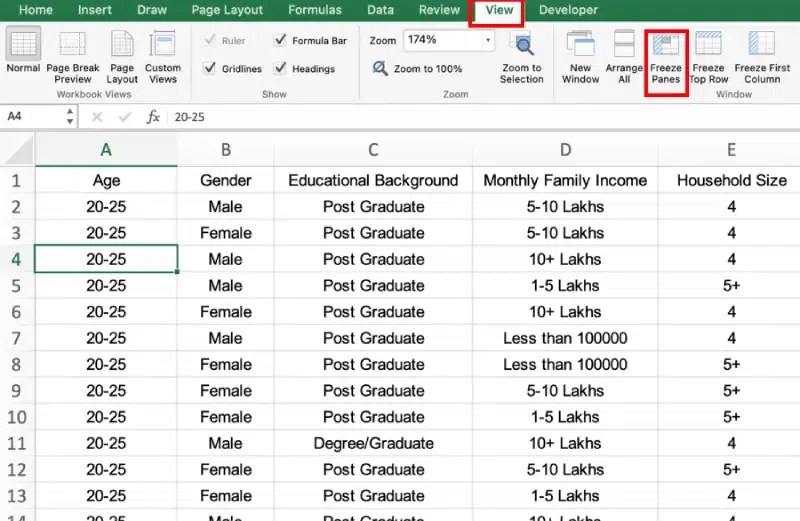
Task: Click Female cell in row 3
Action: (x=226, y=233)
